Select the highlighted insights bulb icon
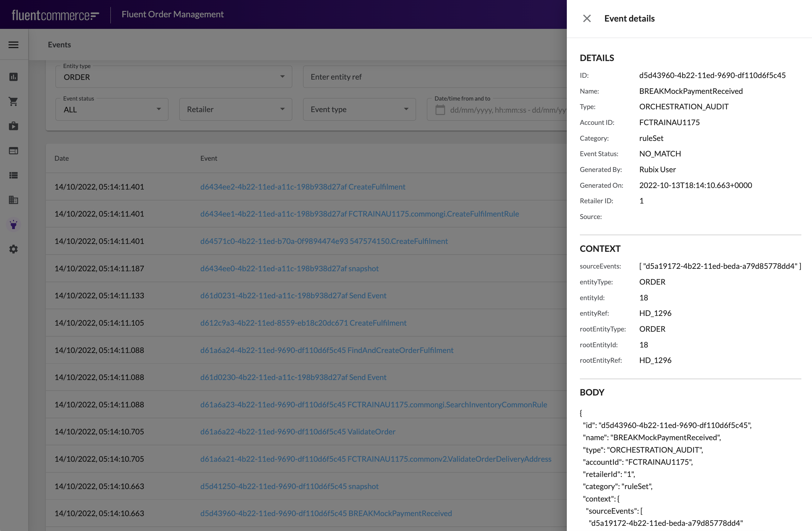 [13, 225]
